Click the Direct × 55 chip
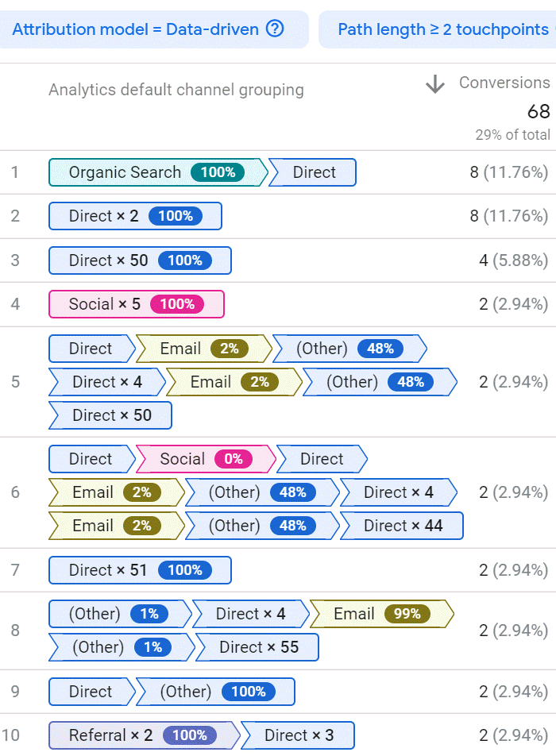This screenshot has width=556, height=756. pyautogui.click(x=258, y=647)
